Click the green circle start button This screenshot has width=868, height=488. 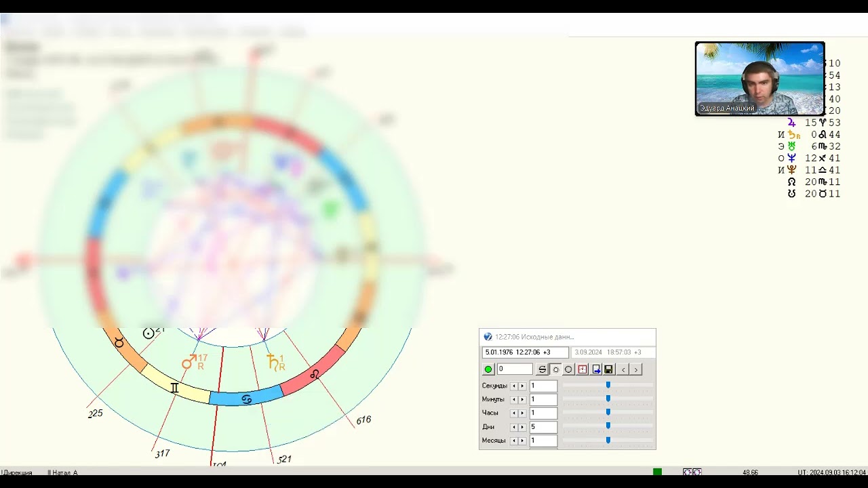(x=488, y=369)
